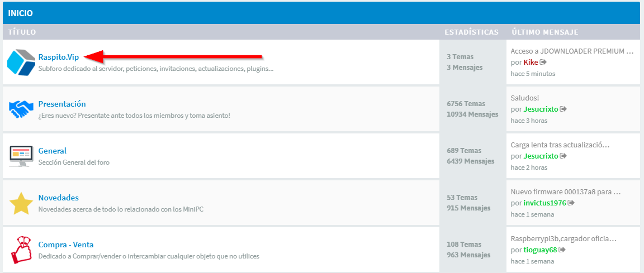Open the 'Nuevo firmware 000137a8' thread
Screen dimensions: 644x273
(x=566, y=192)
